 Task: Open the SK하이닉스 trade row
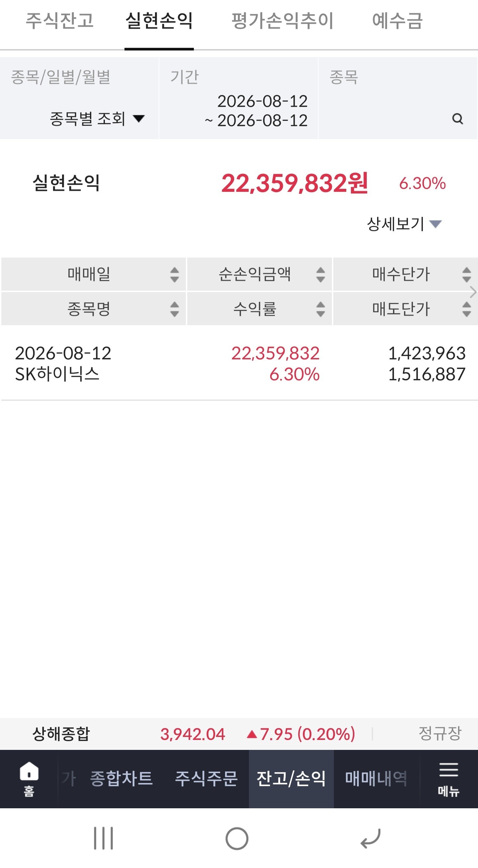[x=239, y=364]
